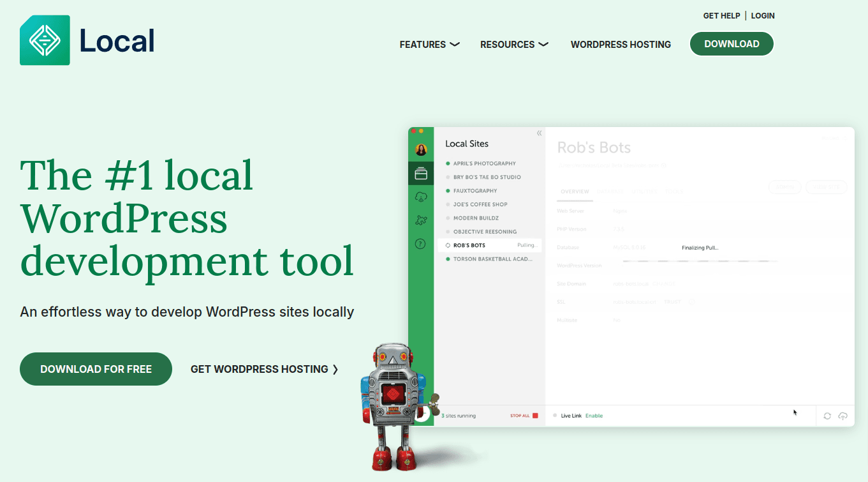
Task: Select April's Photography site in list
Action: [x=484, y=163]
